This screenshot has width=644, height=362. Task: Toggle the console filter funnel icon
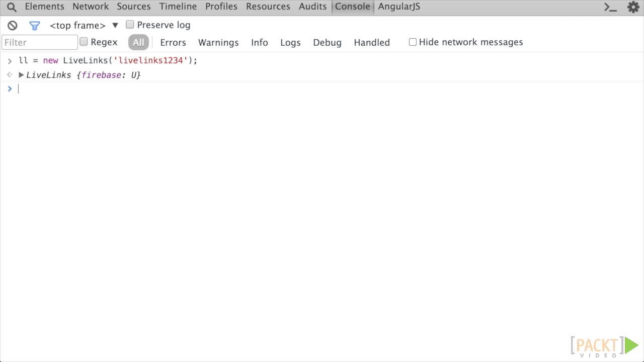34,26
